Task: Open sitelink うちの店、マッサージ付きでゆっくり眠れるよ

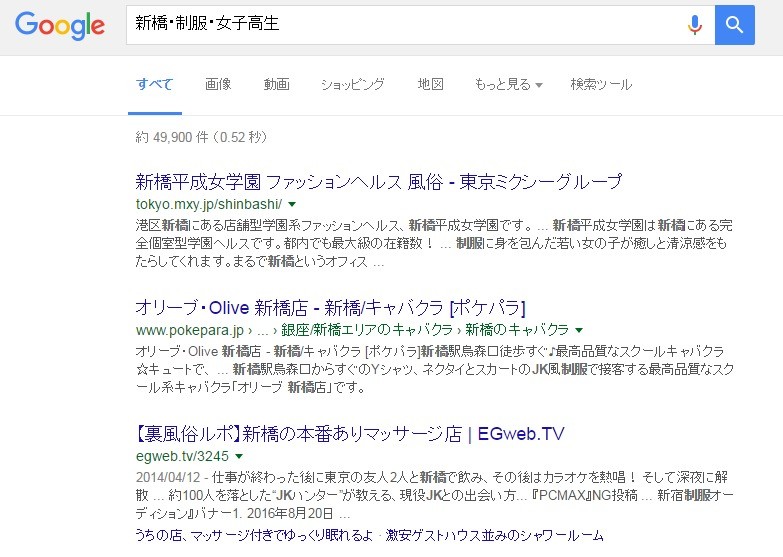Action: pos(254,536)
